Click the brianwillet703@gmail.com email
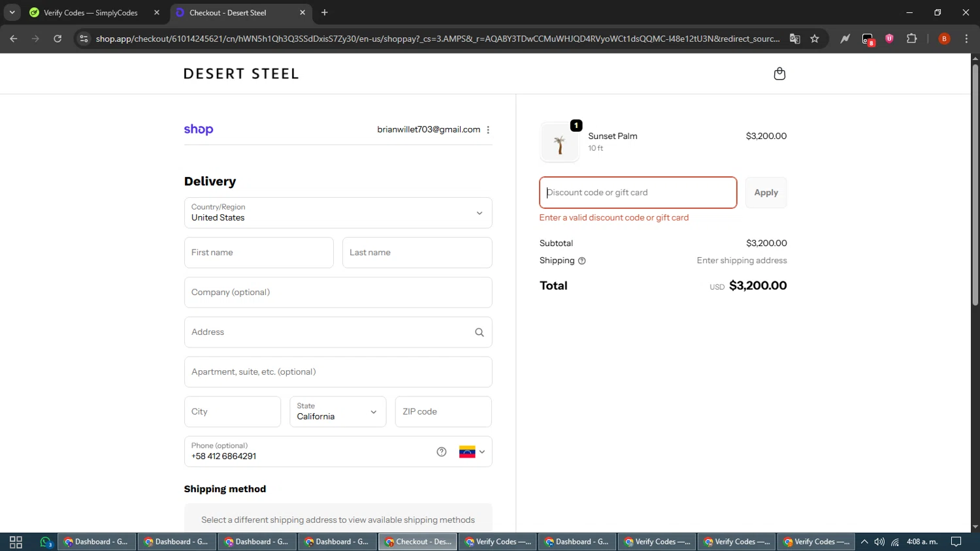980x551 pixels. click(x=429, y=129)
